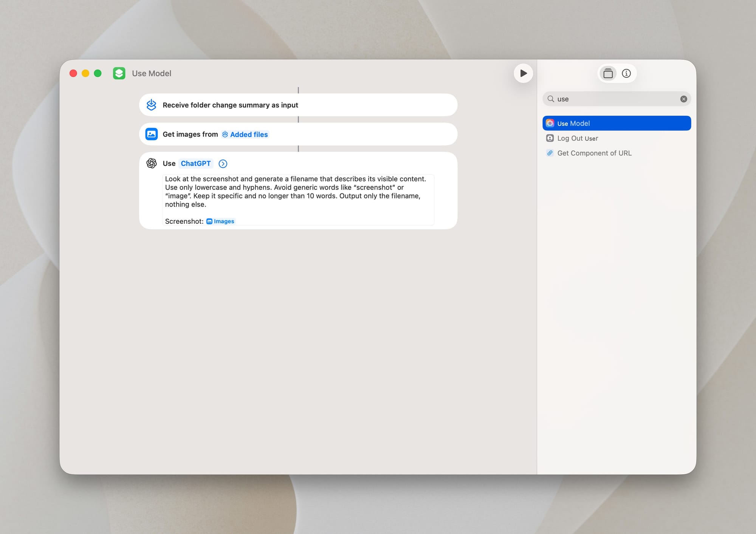Image resolution: width=756 pixels, height=534 pixels.
Task: Click the photo icon on Get Images action
Action: [x=151, y=134]
